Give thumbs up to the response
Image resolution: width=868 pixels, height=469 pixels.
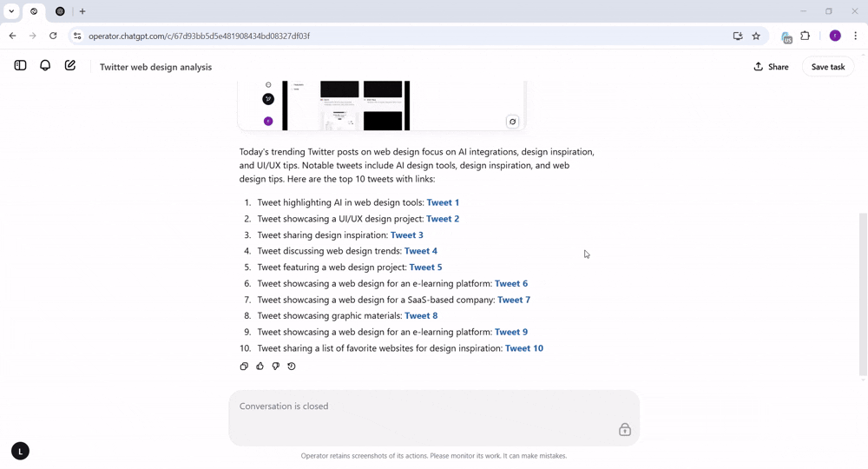point(260,366)
